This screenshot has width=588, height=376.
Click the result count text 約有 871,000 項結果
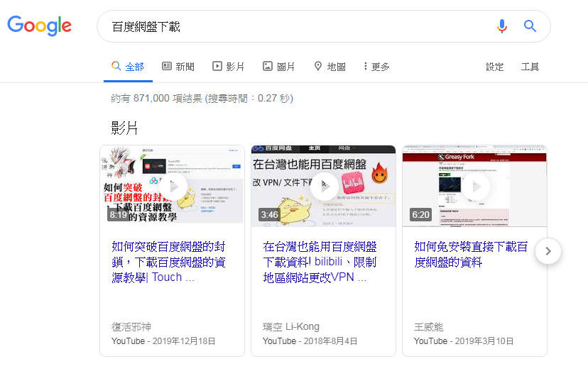202,99
